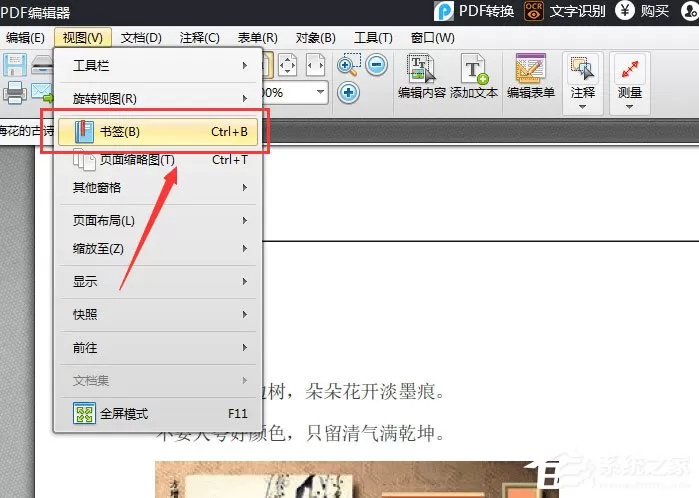Choose 页面缩略图(T) from the view menu
The image size is (699, 498).
pyautogui.click(x=158, y=160)
